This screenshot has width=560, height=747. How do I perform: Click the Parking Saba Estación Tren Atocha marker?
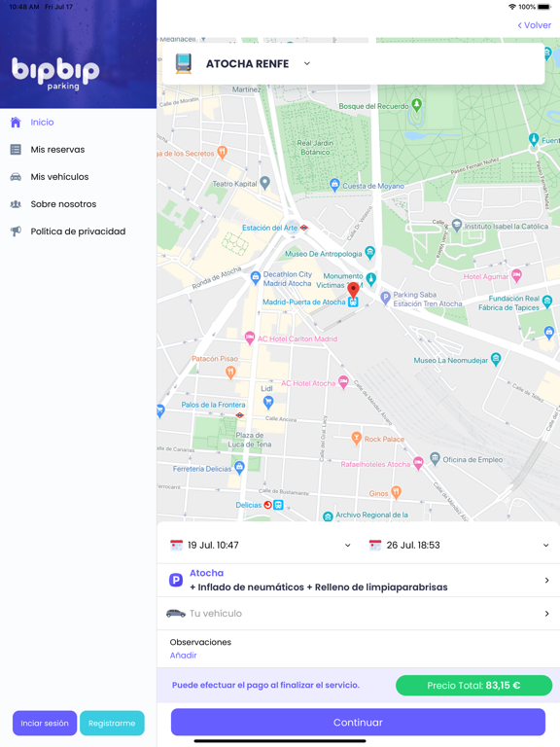coord(385,298)
